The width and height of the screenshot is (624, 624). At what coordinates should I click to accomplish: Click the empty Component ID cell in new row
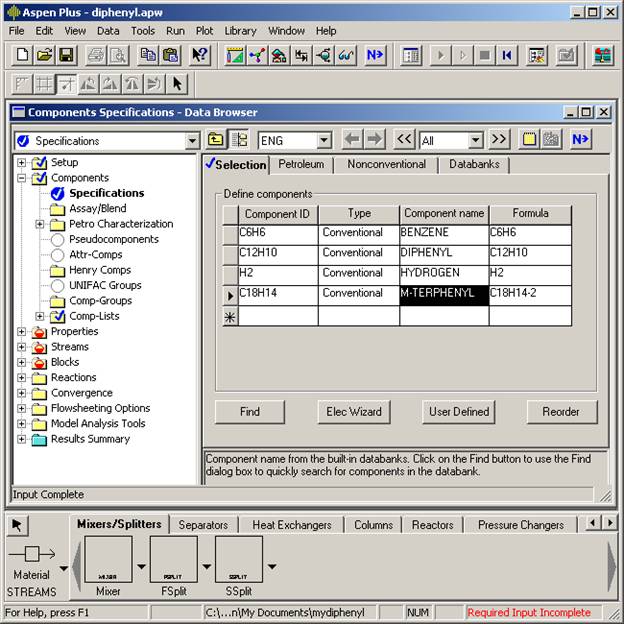pos(277,316)
